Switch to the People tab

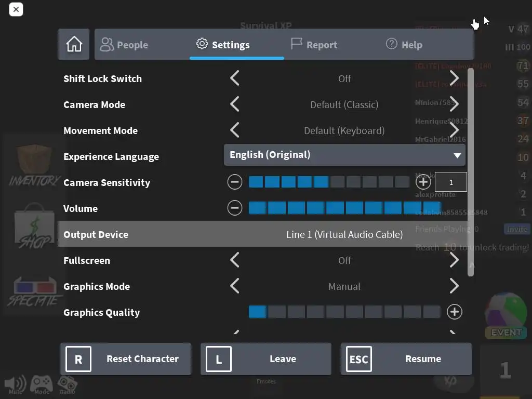coord(142,45)
